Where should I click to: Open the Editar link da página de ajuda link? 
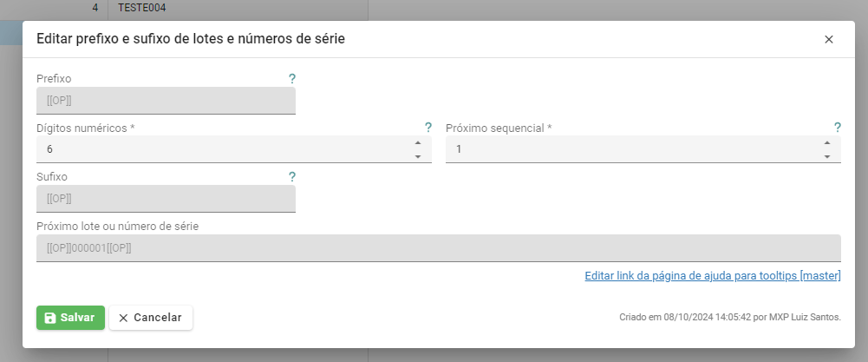click(713, 276)
